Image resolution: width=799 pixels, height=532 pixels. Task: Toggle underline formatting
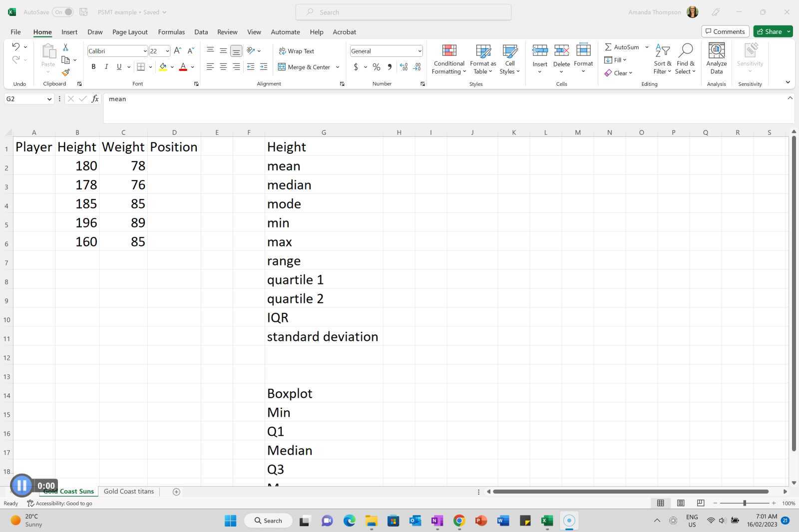click(119, 66)
